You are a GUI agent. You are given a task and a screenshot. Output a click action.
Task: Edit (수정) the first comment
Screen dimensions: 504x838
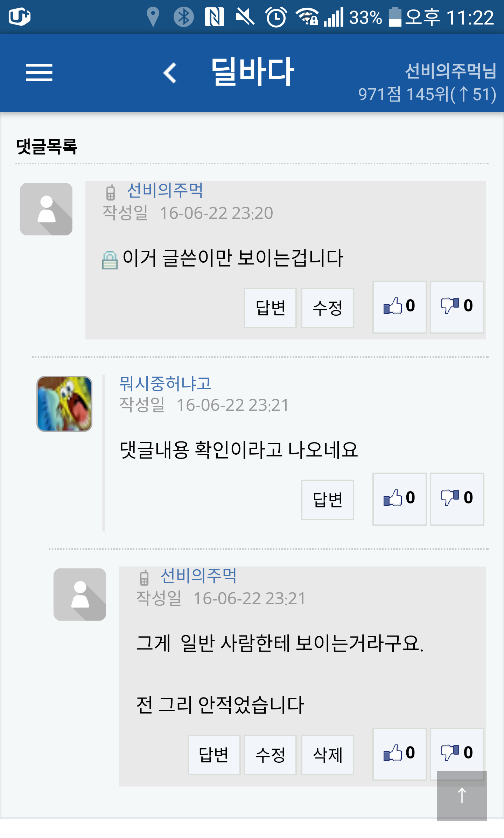pos(328,308)
